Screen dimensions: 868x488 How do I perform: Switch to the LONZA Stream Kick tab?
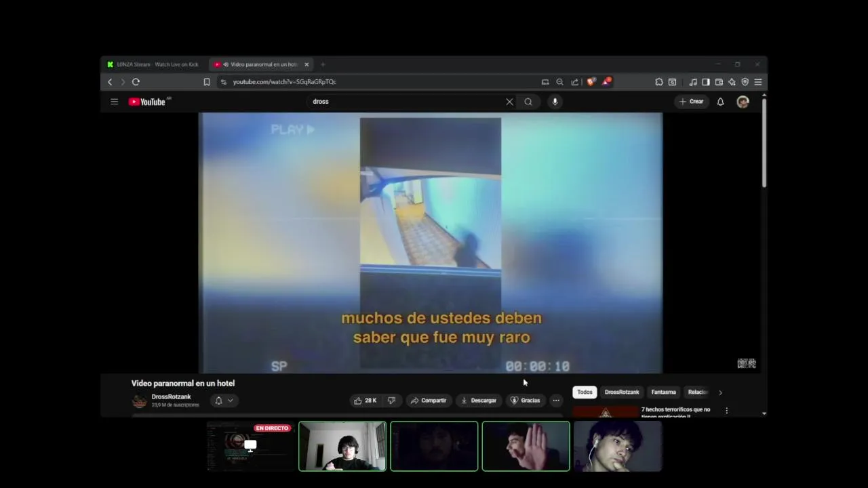(153, 64)
